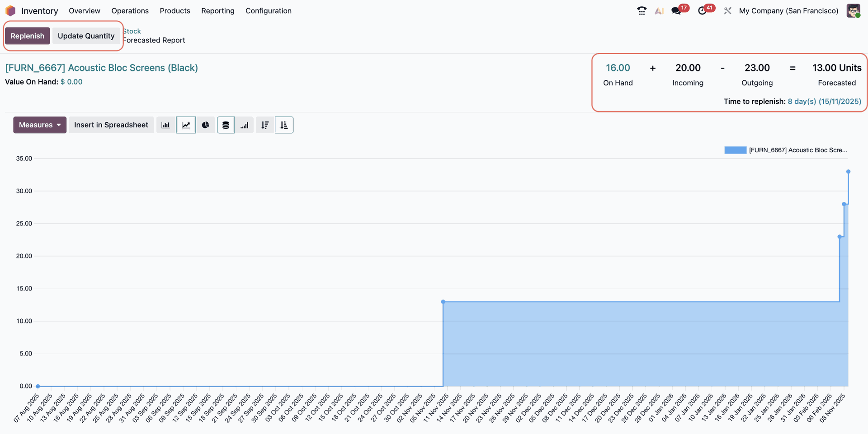Switch to pie chart view
The image size is (868, 434).
(x=206, y=125)
